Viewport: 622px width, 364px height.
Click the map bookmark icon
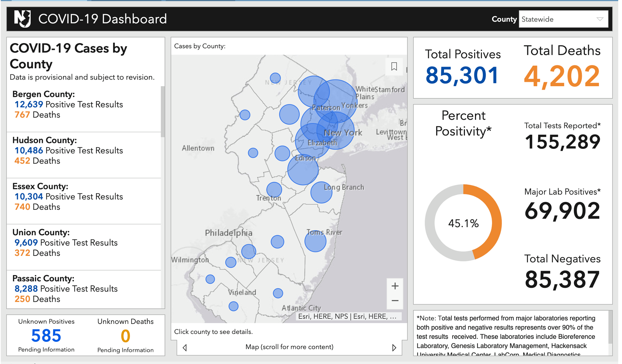[x=394, y=66]
